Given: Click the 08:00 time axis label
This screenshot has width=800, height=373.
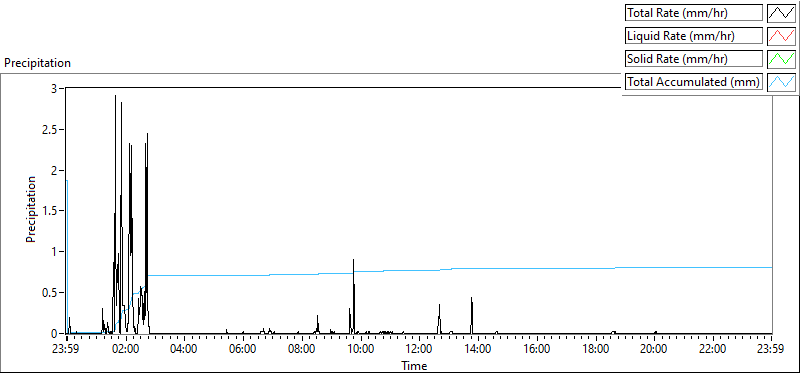Looking at the screenshot, I should pyautogui.click(x=302, y=350).
